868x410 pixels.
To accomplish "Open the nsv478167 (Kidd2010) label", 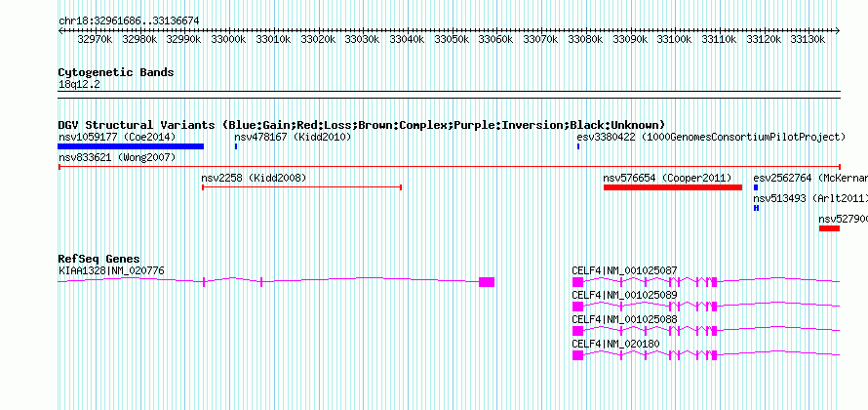I will tap(293, 137).
